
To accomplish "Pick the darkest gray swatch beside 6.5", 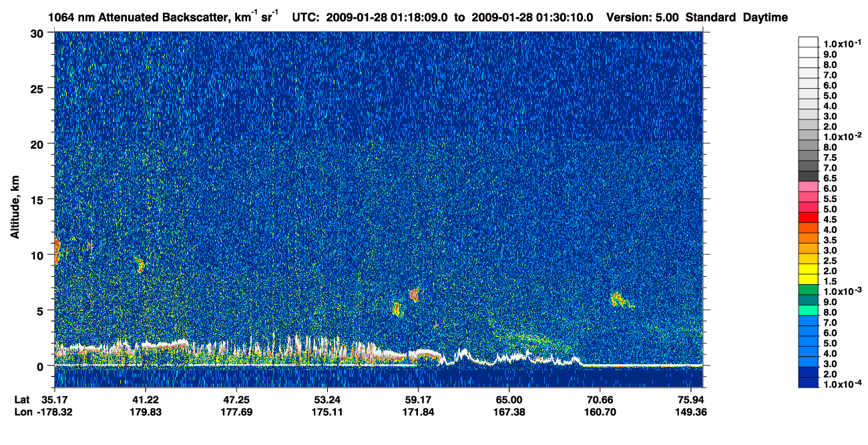I will (x=809, y=176).
